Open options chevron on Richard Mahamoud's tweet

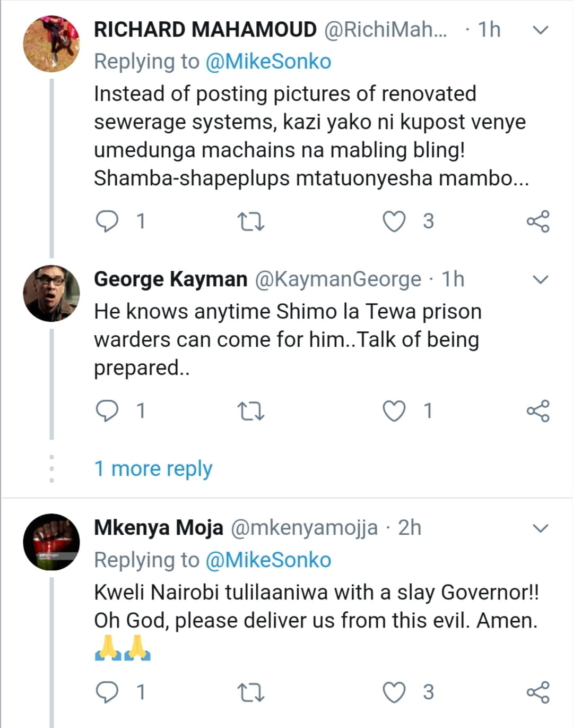(540, 30)
